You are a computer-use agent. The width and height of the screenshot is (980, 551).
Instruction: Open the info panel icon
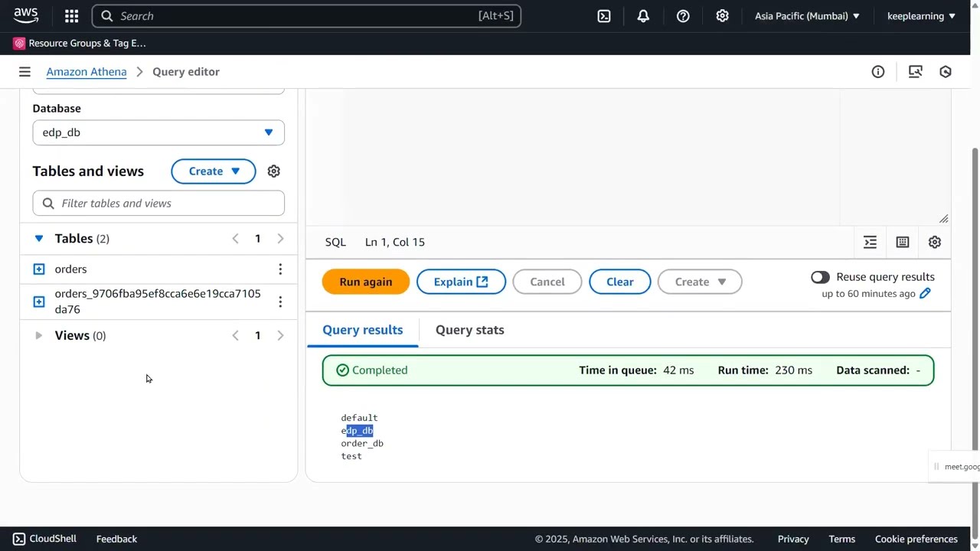[878, 72]
